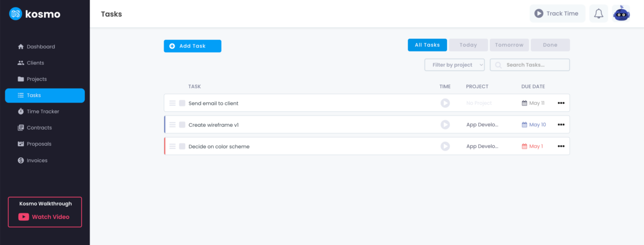Show the Done tasks tab
This screenshot has height=245, width=644.
550,45
